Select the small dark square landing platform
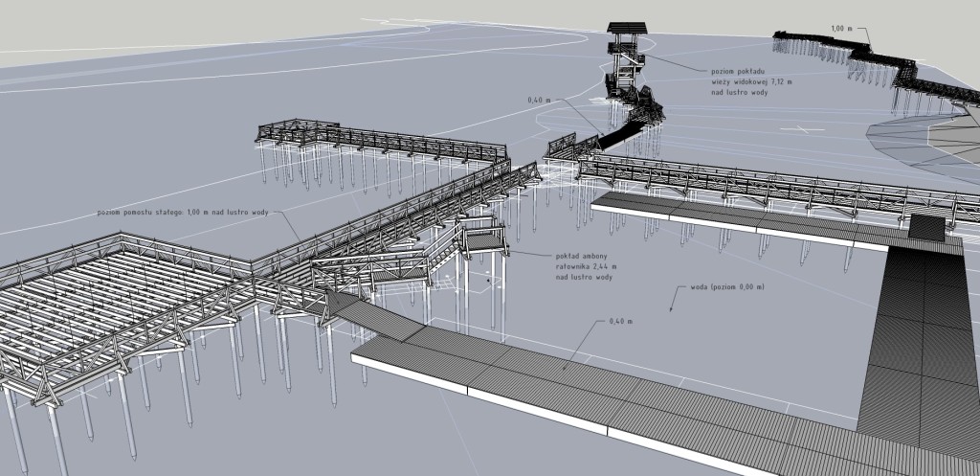 click(x=924, y=227)
